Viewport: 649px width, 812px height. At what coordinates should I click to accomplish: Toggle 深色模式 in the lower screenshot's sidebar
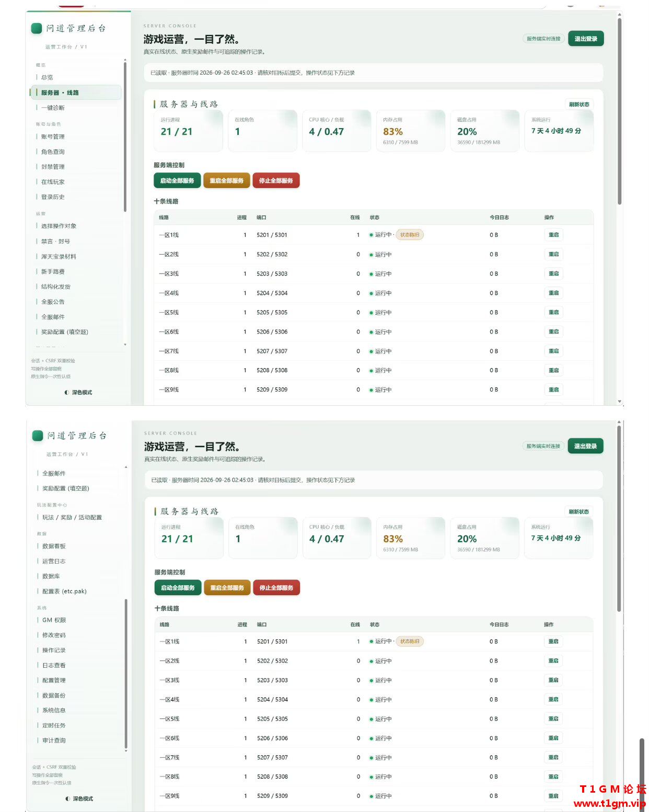click(79, 798)
